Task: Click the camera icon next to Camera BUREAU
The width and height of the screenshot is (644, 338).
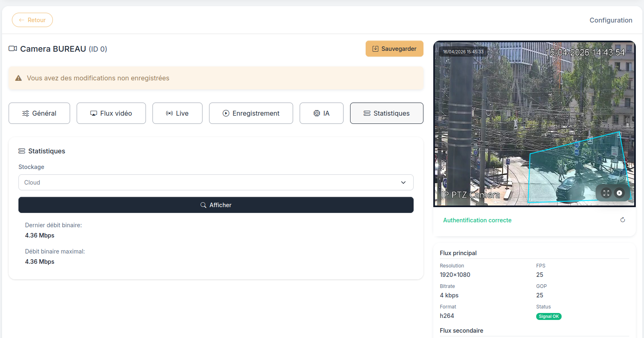Action: point(13,48)
